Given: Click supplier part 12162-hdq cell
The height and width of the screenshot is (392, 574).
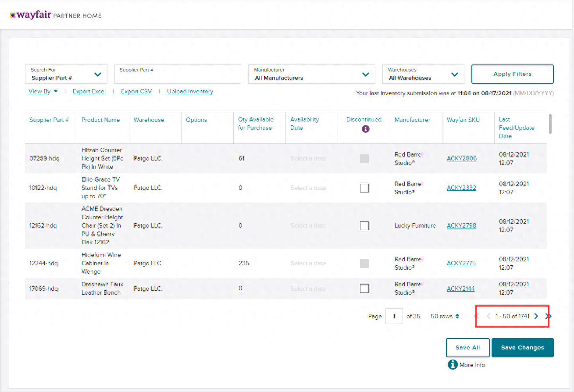Looking at the screenshot, I should 43,225.
